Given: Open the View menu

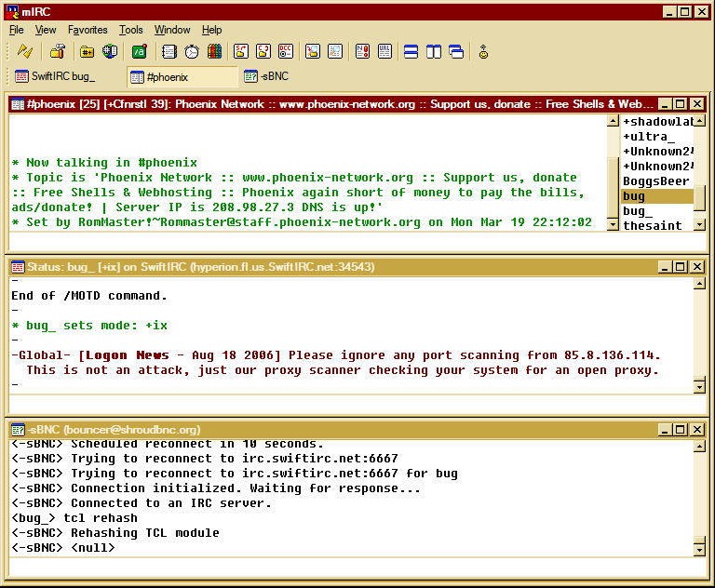Looking at the screenshot, I should point(46,30).
